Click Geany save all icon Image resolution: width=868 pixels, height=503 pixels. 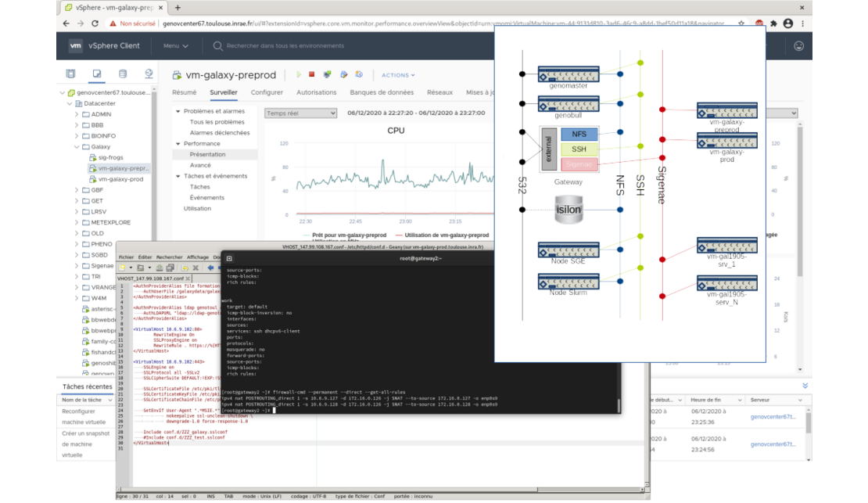(170, 268)
